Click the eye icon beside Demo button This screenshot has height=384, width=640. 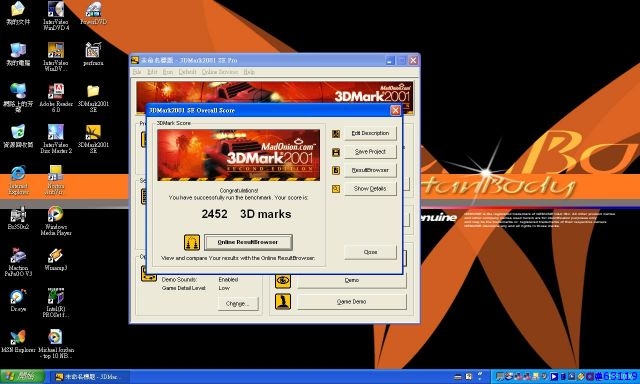pos(283,281)
